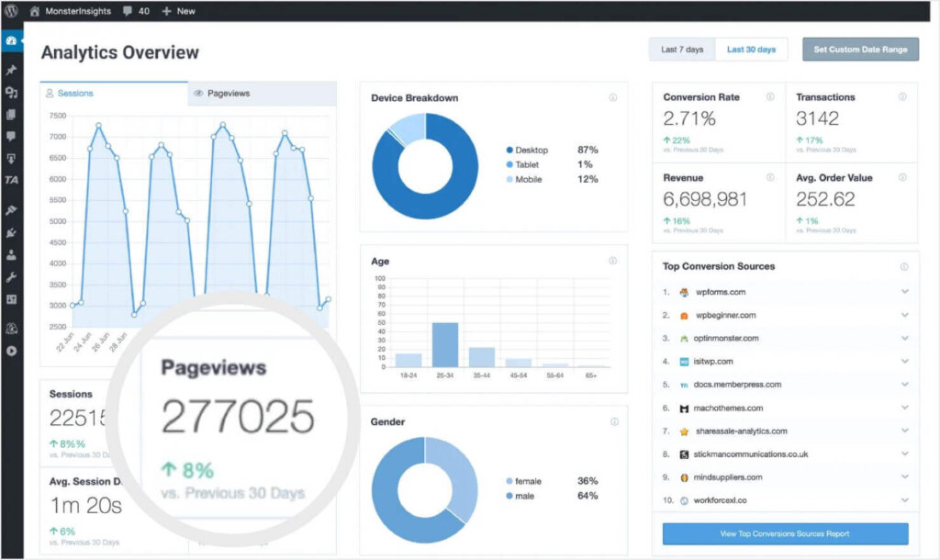Open the WordPress logo menu in top bar

[x=11, y=12]
